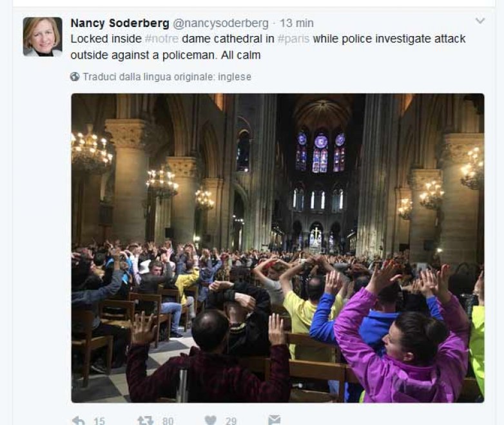Open Nancy Soderberg's profile avatar photo
The height and width of the screenshot is (425, 504).
tap(43, 37)
